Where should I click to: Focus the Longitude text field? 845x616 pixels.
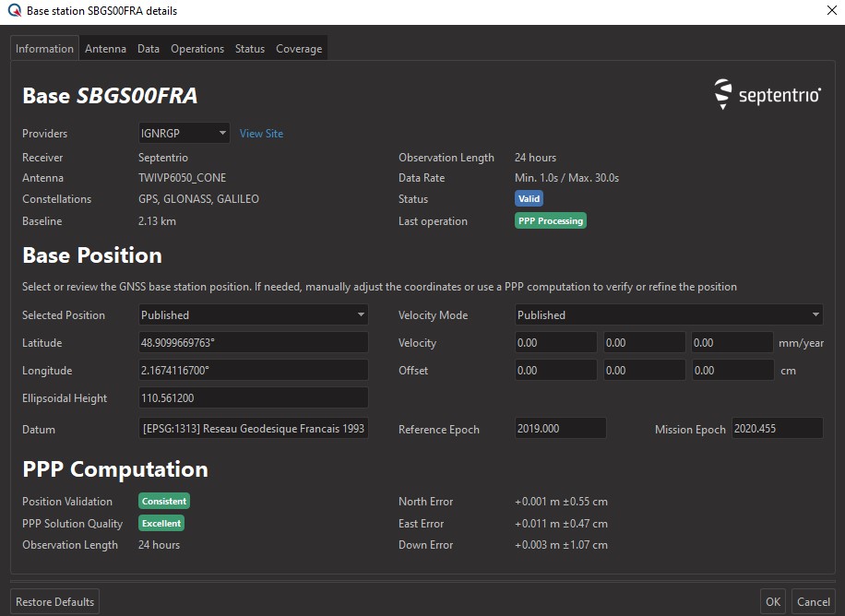pyautogui.click(x=253, y=371)
